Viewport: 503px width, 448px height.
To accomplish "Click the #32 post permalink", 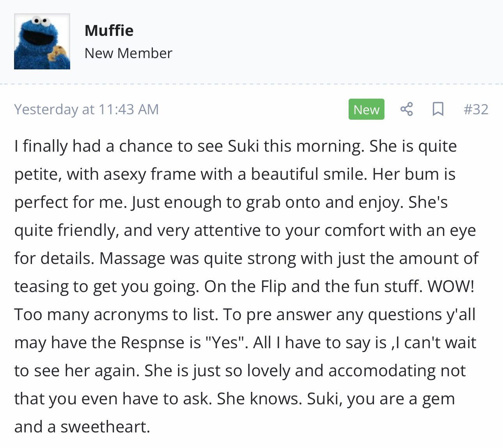I will 476,109.
